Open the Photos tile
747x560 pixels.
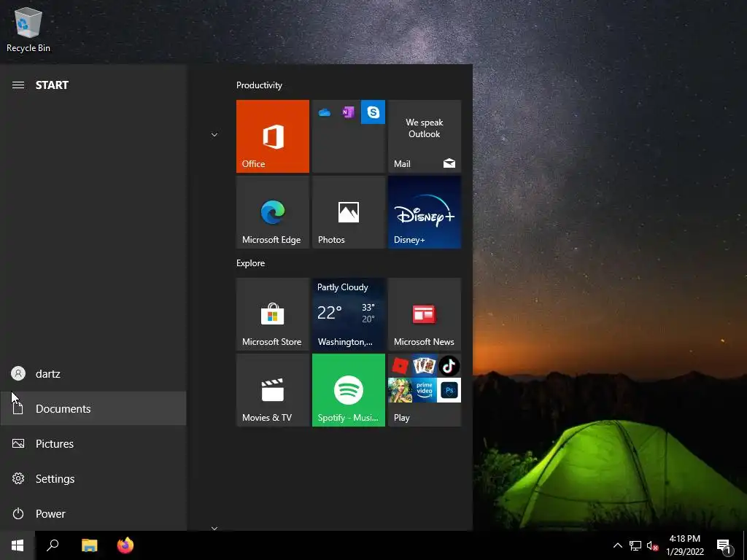[349, 212]
